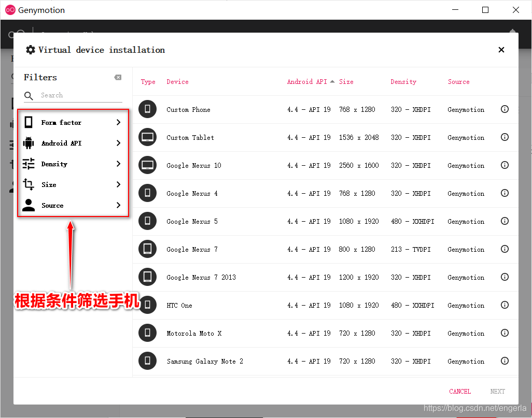Select the Samsung Galaxy Note 2 name
Image resolution: width=532 pixels, height=418 pixels.
tap(205, 362)
